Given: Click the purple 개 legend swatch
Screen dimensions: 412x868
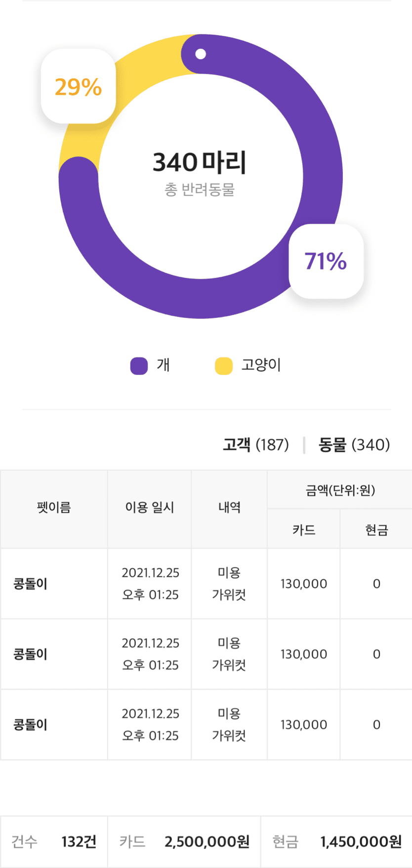Looking at the screenshot, I should coord(139,366).
